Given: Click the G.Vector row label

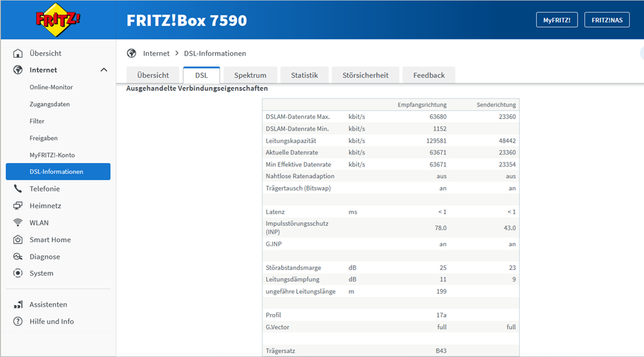Looking at the screenshot, I should [277, 327].
